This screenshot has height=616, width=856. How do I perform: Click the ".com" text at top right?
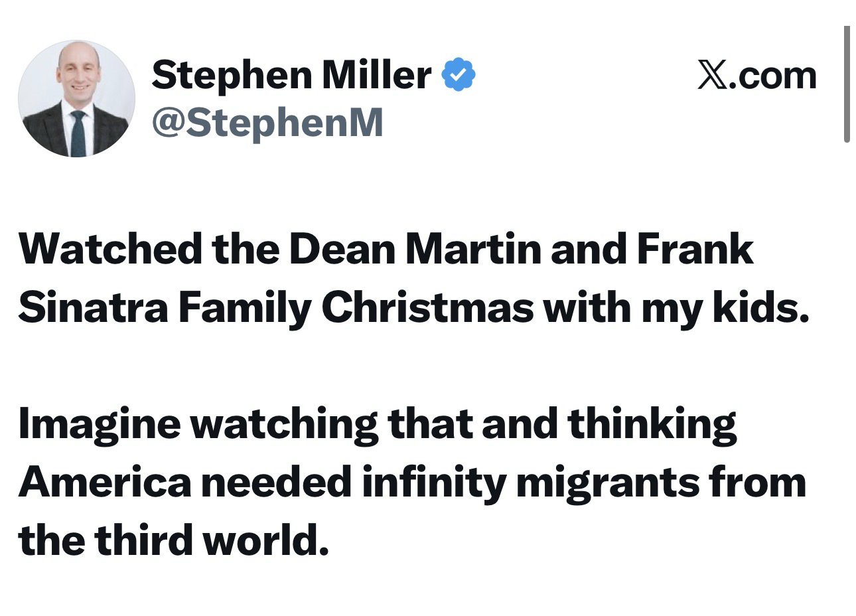[774, 76]
